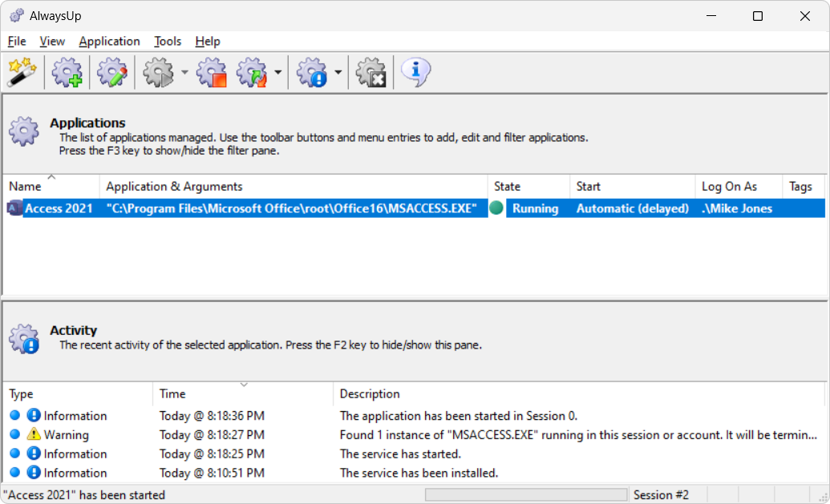Screen dimensions: 830x504
Task: Open the View menu
Action: [52, 41]
